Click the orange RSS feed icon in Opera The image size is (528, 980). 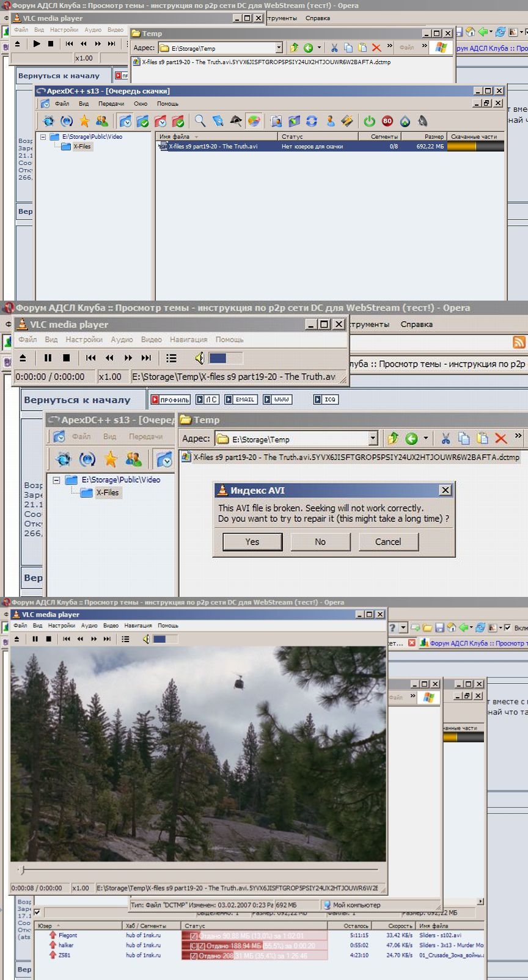pos(519,342)
